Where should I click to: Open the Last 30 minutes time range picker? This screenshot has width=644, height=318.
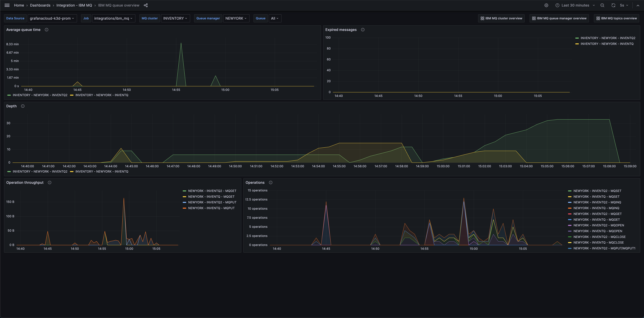pyautogui.click(x=575, y=5)
